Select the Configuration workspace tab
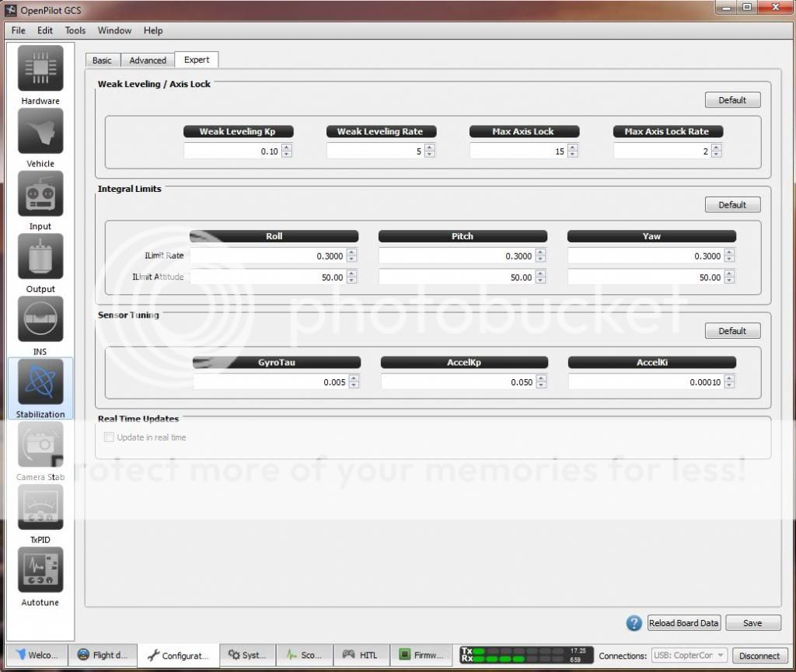 pos(178,655)
